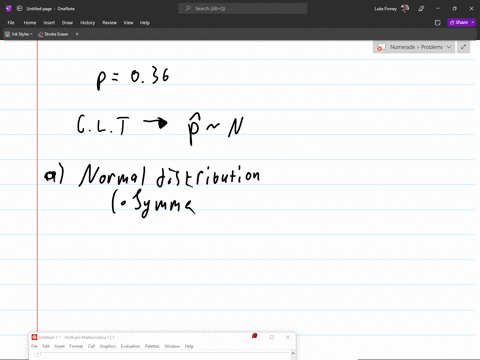480x360 pixels.
Task: Switch to the Insert ribbon tab in OneNote
Action: tap(49, 23)
